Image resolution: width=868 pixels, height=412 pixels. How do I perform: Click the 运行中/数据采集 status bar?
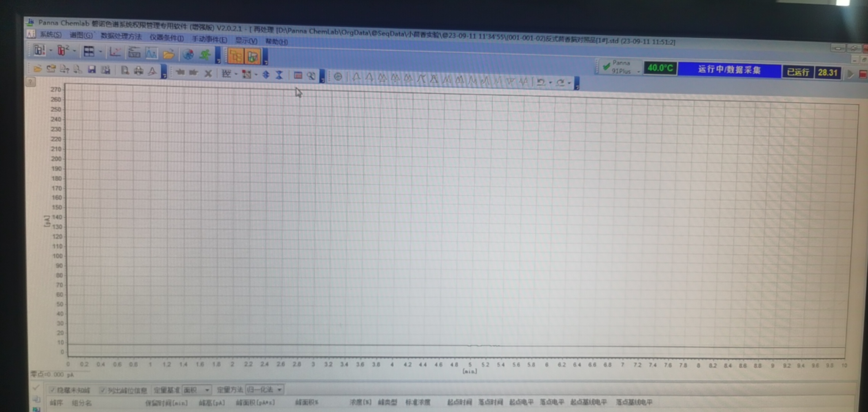pyautogui.click(x=729, y=69)
